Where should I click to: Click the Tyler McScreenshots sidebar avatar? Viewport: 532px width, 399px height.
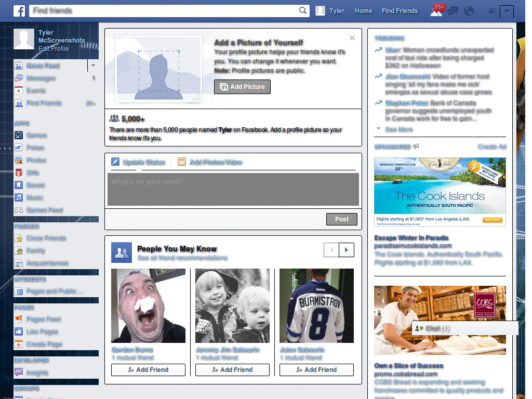coord(24,39)
